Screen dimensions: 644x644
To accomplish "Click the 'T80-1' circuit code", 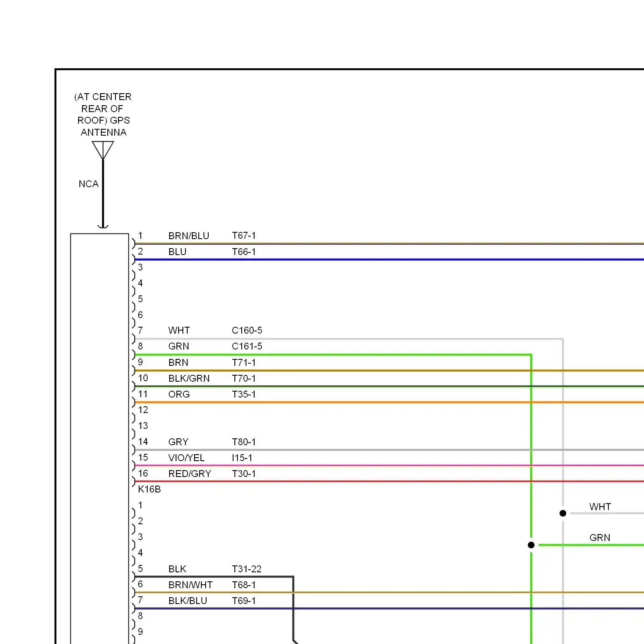I will point(244,442).
